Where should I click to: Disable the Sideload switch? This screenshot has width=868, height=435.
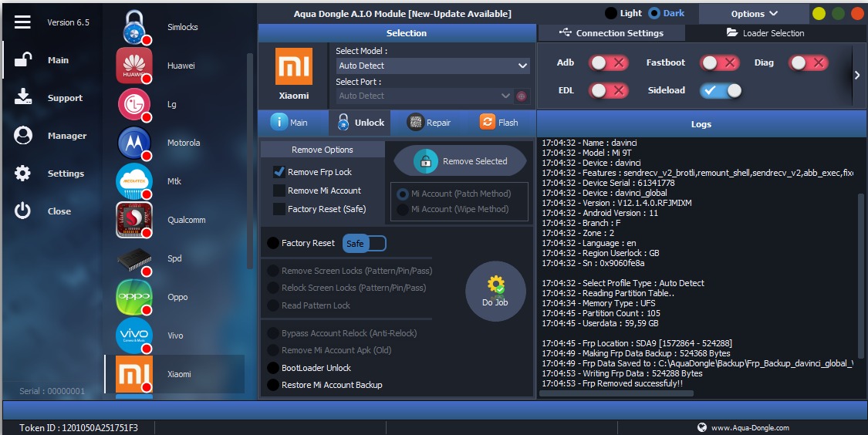721,90
